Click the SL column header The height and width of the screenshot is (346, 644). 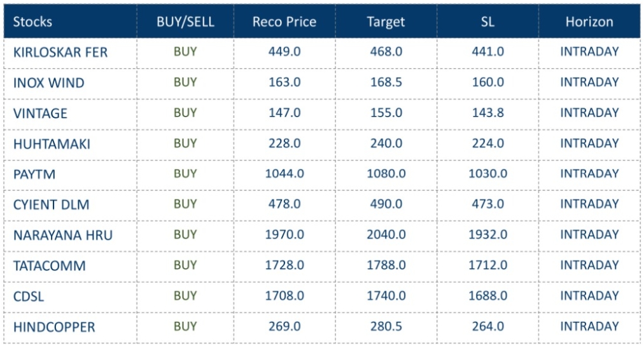(x=487, y=22)
